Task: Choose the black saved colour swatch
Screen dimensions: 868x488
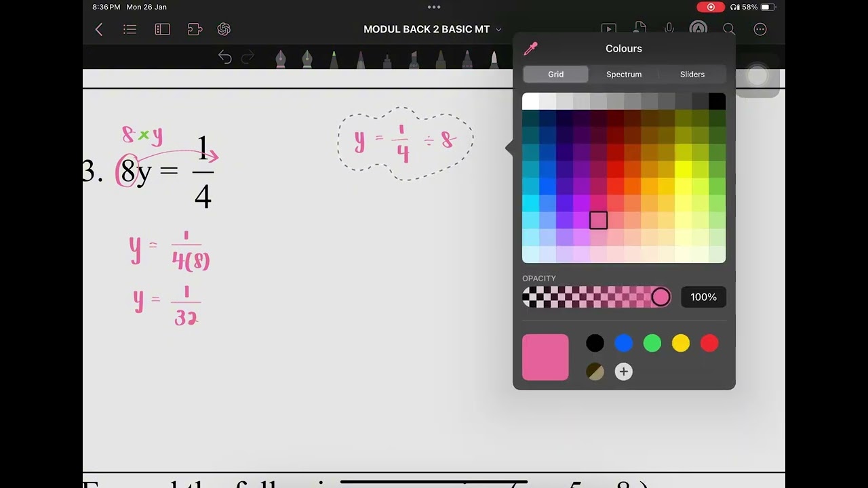Action: [x=595, y=343]
